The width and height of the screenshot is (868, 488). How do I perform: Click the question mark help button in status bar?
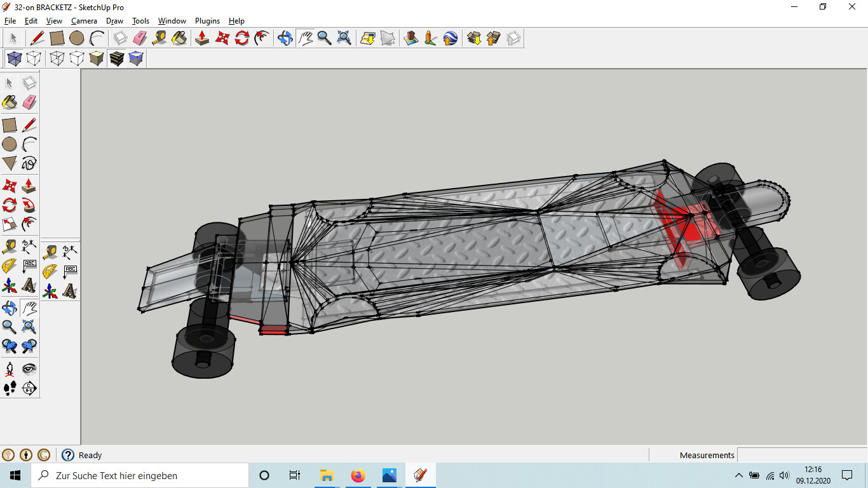click(x=68, y=455)
